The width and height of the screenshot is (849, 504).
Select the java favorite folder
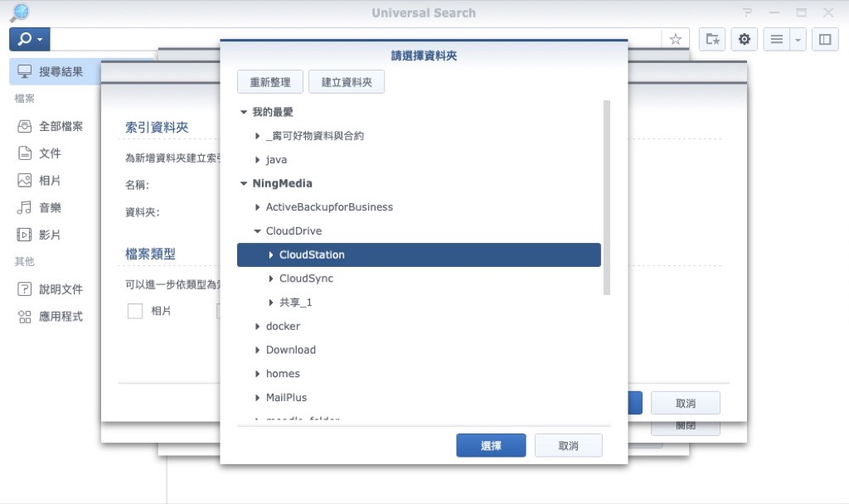(x=276, y=160)
